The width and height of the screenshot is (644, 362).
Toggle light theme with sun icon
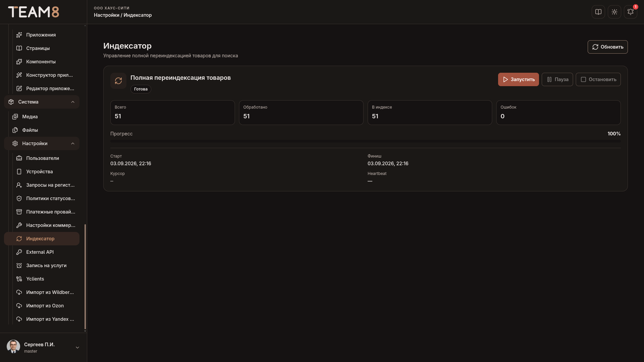[x=614, y=12]
